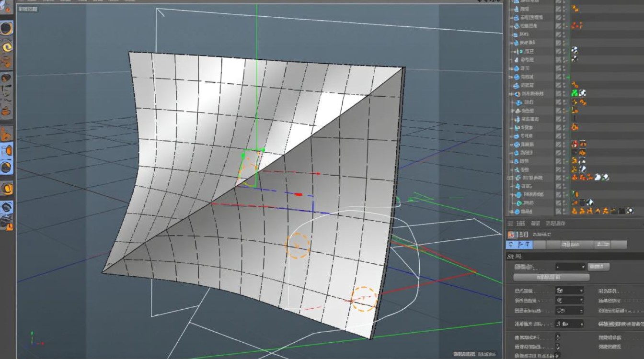
Task: Toggle visibility box on the green-tagged object row
Action: [x=559, y=93]
